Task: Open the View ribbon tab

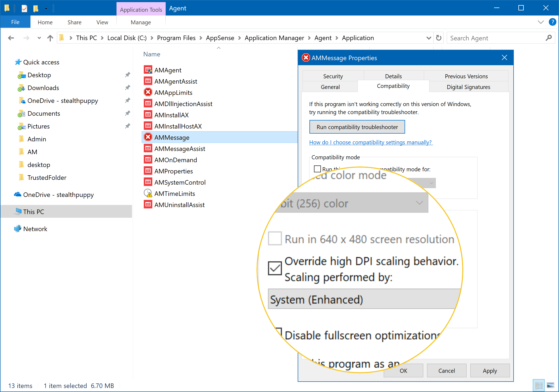Action: (102, 22)
